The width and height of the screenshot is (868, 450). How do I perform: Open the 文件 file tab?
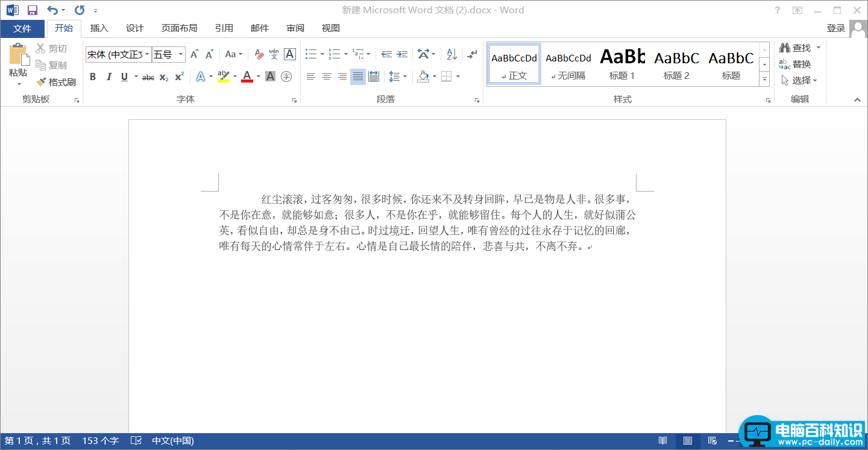[22, 28]
